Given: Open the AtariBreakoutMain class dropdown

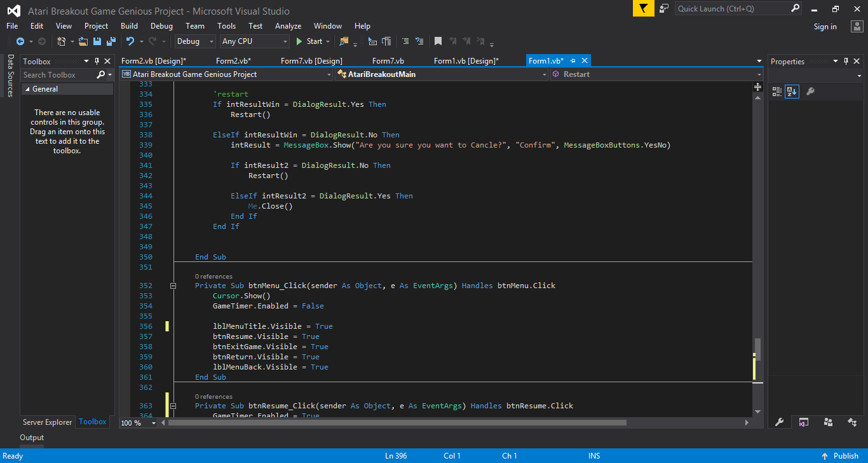Looking at the screenshot, I should pos(545,74).
